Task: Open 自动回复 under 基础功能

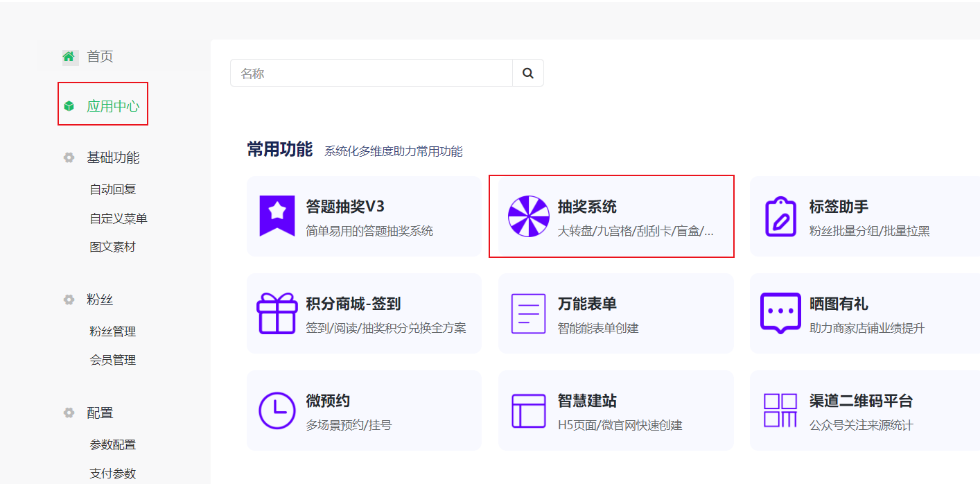Action: coord(113,189)
